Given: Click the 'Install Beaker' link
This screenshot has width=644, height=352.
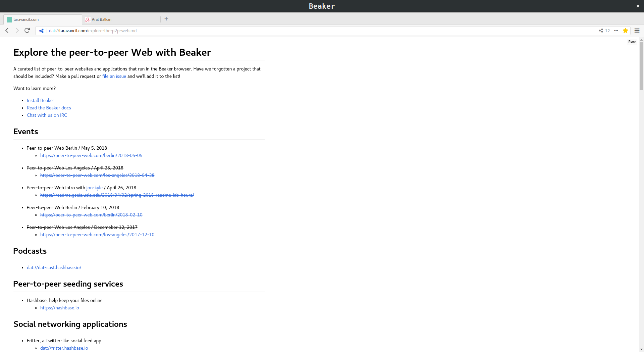Looking at the screenshot, I should 40,100.
